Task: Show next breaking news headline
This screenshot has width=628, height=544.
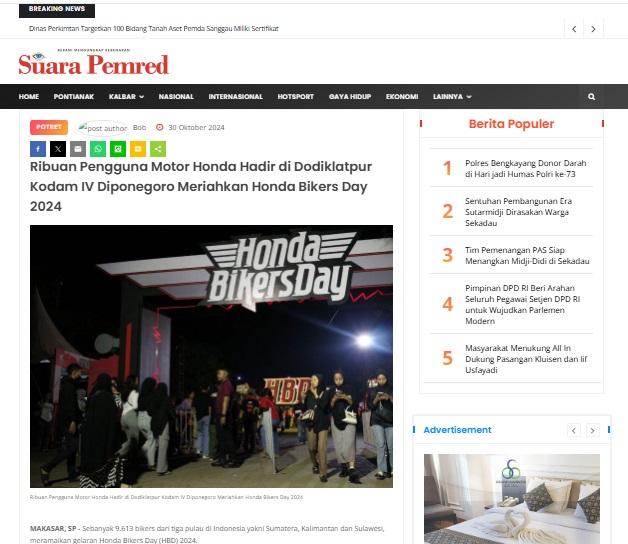Action: tap(593, 29)
